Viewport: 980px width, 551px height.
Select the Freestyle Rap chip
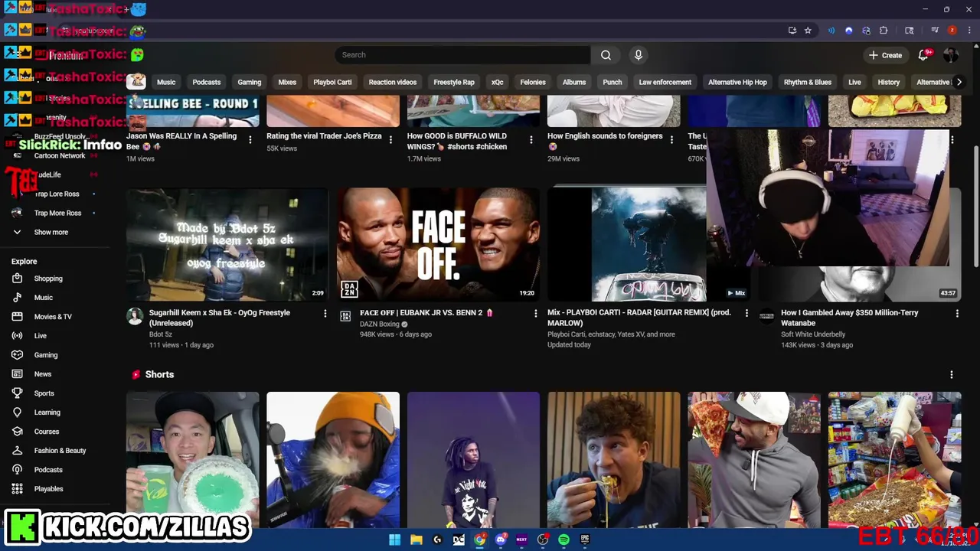click(x=454, y=82)
